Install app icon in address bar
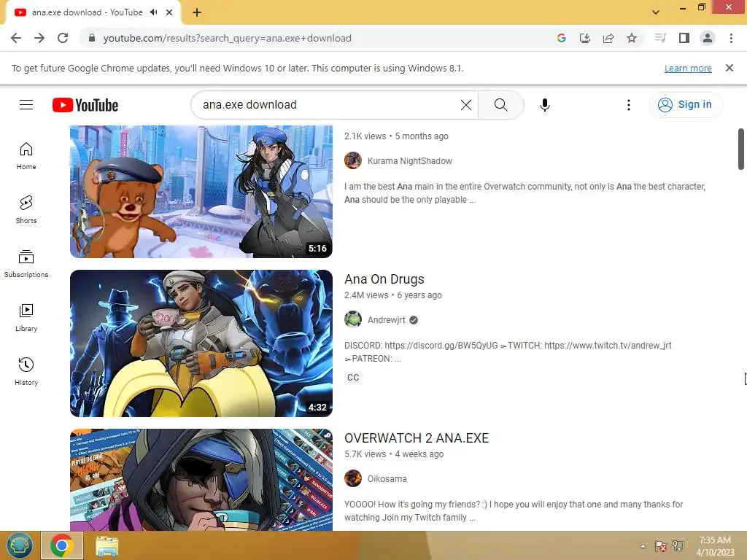747x560 pixels. pyautogui.click(x=585, y=38)
